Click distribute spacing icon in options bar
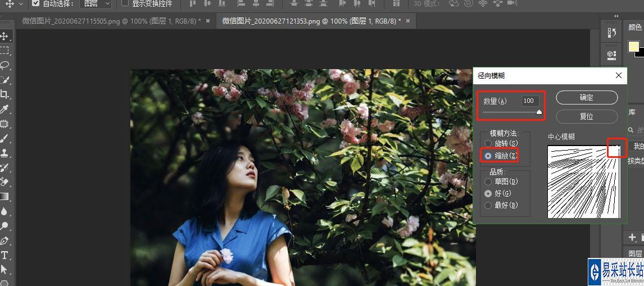 click(x=396, y=4)
